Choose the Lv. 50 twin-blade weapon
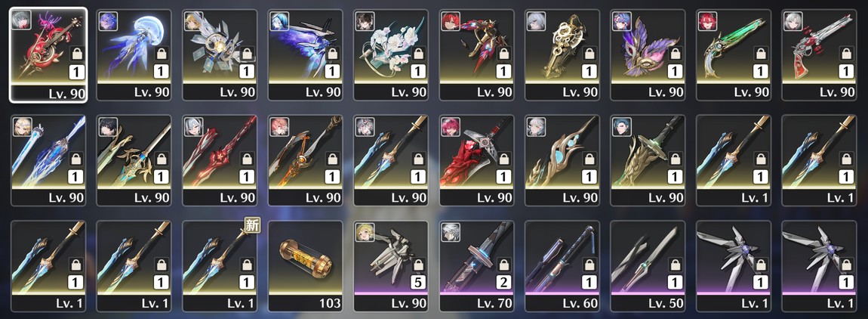This screenshot has height=319, width=868. pyautogui.click(x=648, y=266)
